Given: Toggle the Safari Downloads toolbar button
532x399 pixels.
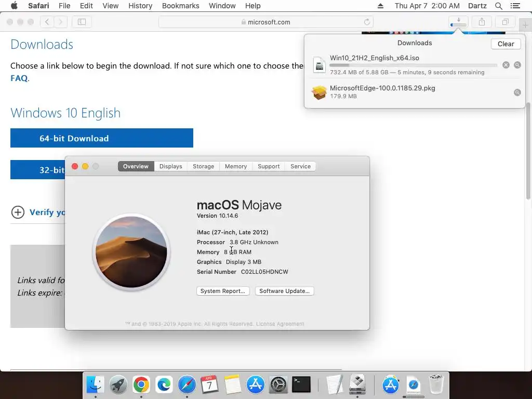Looking at the screenshot, I should coord(458,22).
